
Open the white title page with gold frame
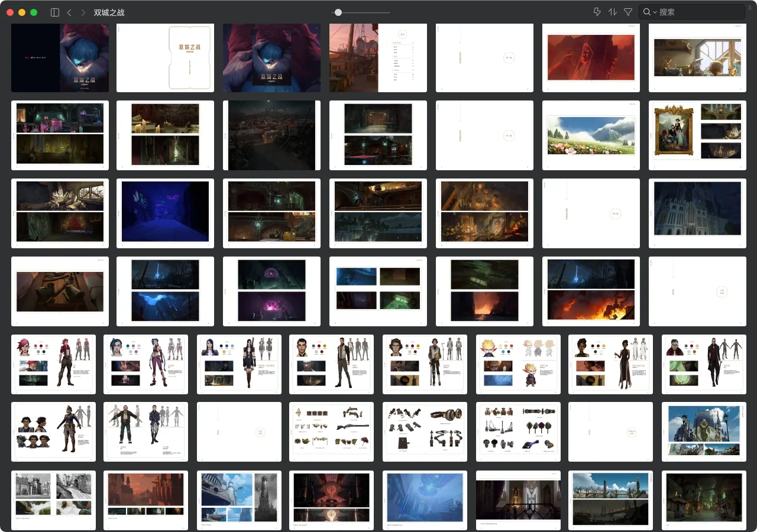click(165, 58)
